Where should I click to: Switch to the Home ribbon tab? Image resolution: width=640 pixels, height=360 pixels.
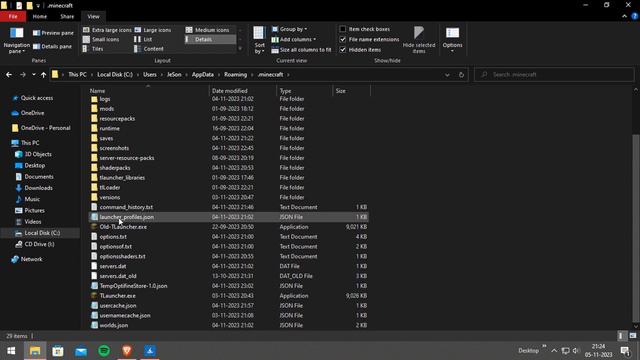coord(40,16)
